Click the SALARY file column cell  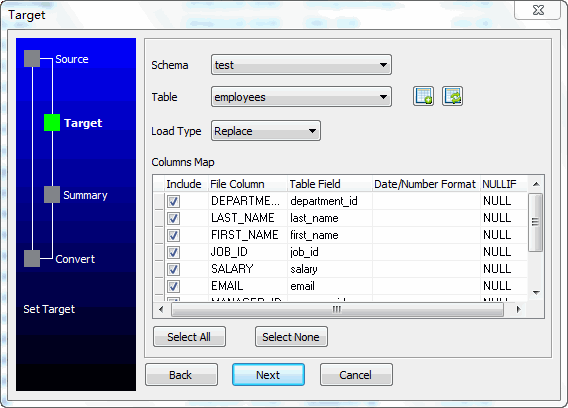(248, 269)
